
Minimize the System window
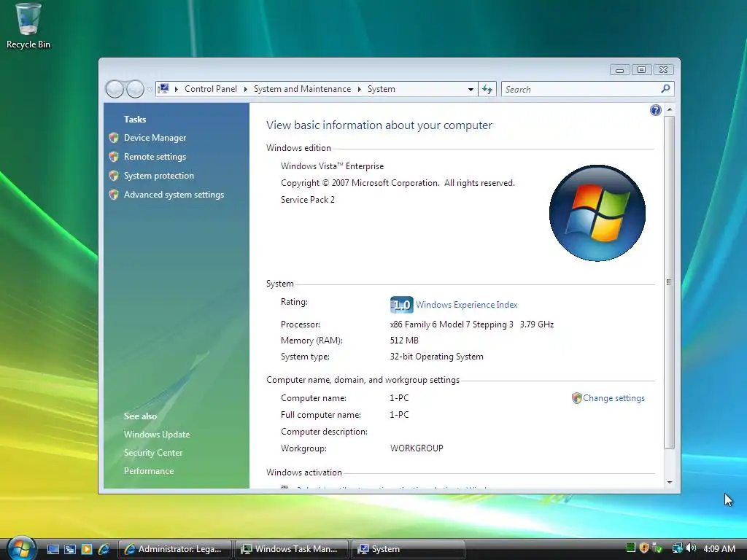(x=619, y=70)
